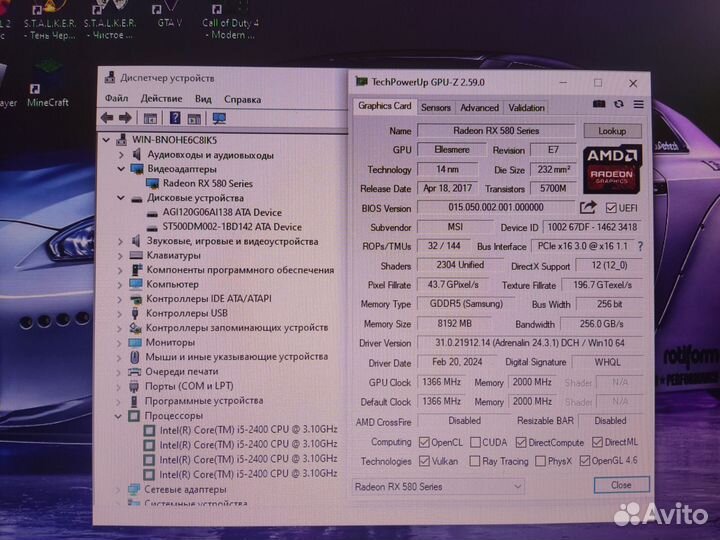Click the AMD Radeon logo

(x=612, y=169)
